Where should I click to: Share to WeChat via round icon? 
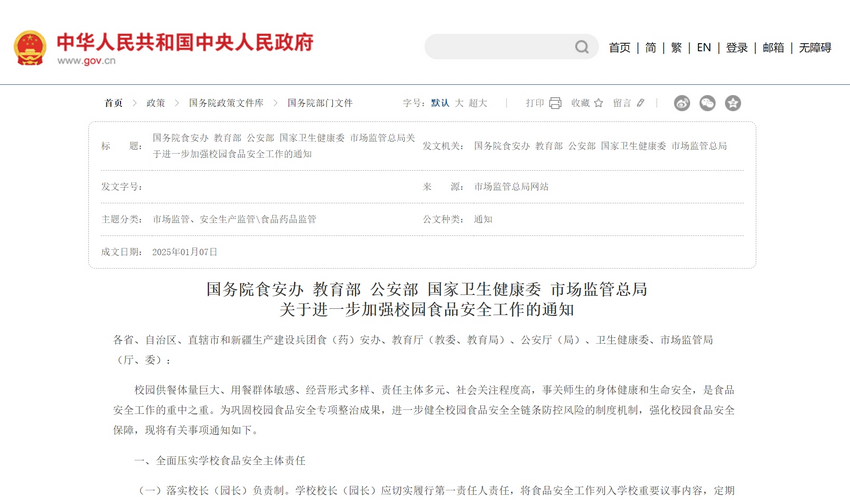click(707, 103)
